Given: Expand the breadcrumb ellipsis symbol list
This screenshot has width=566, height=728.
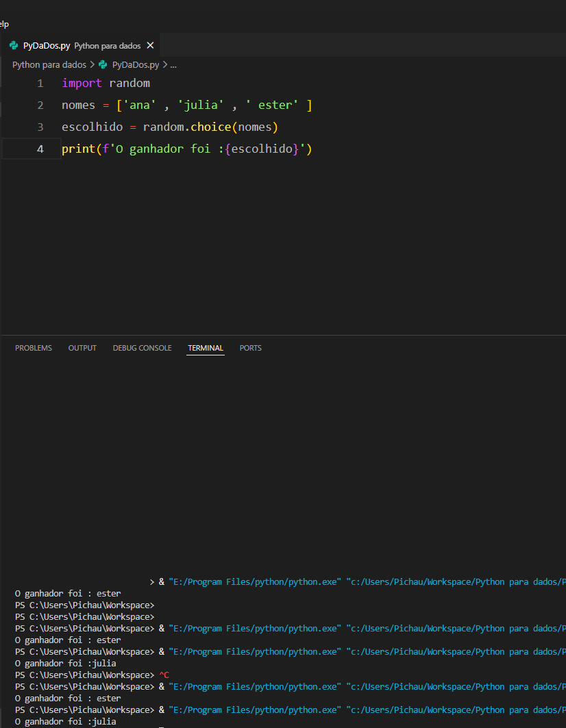Looking at the screenshot, I should pos(173,65).
